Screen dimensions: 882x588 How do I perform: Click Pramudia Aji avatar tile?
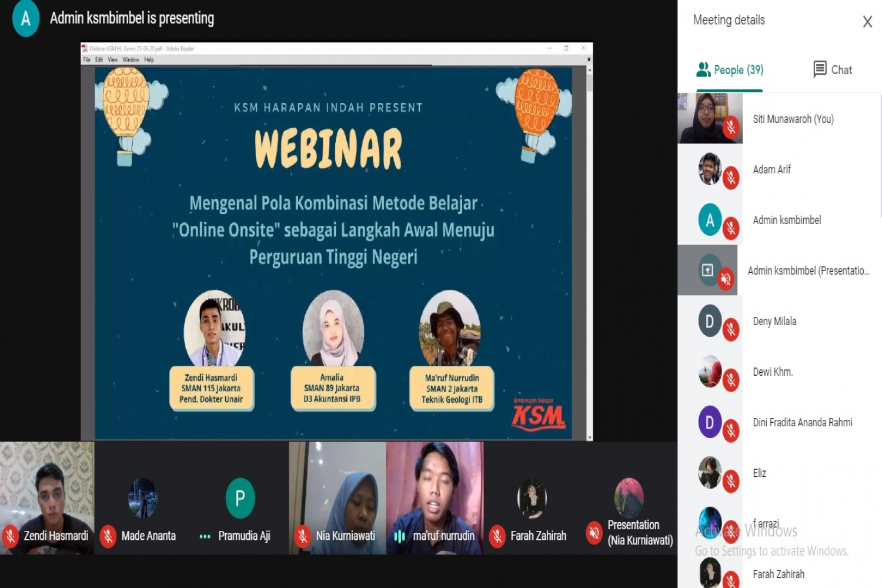[x=240, y=499]
